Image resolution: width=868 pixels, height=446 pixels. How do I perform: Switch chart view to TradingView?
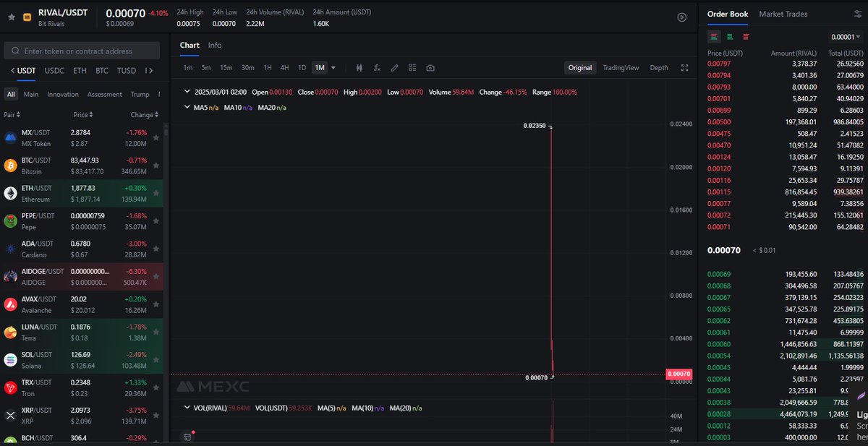point(621,68)
